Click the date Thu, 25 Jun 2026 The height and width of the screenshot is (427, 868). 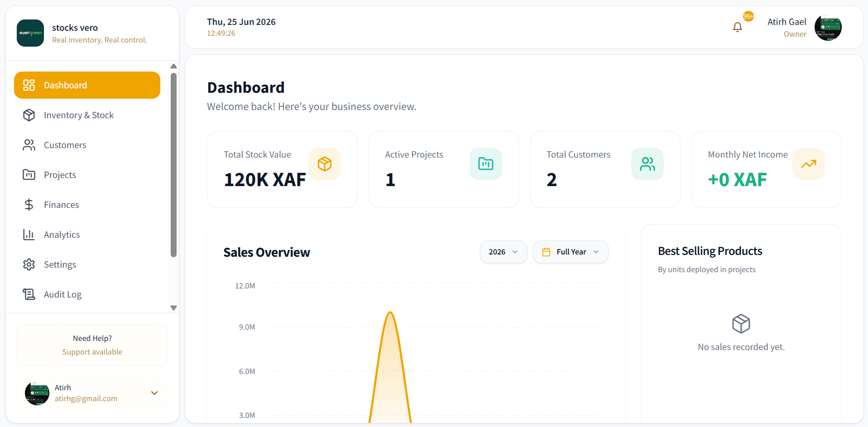tap(241, 22)
